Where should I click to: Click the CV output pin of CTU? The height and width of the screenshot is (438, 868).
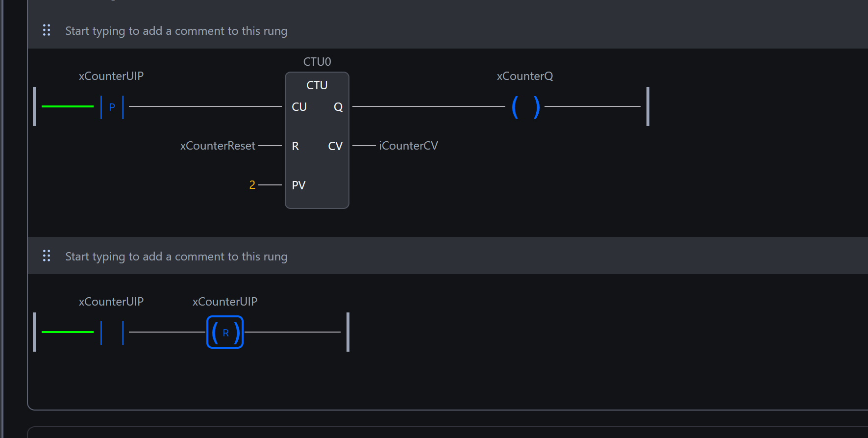335,146
